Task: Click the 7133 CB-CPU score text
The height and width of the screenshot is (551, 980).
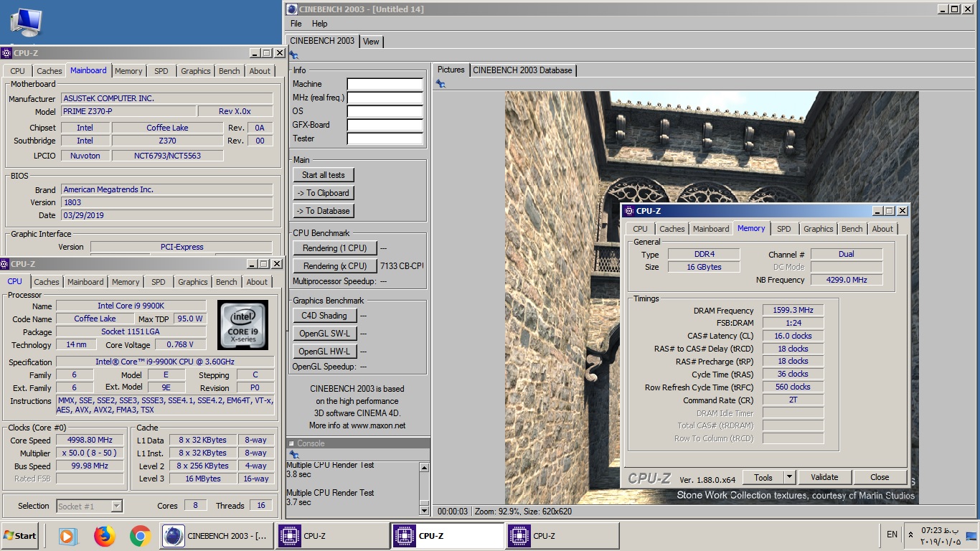Action: point(402,266)
